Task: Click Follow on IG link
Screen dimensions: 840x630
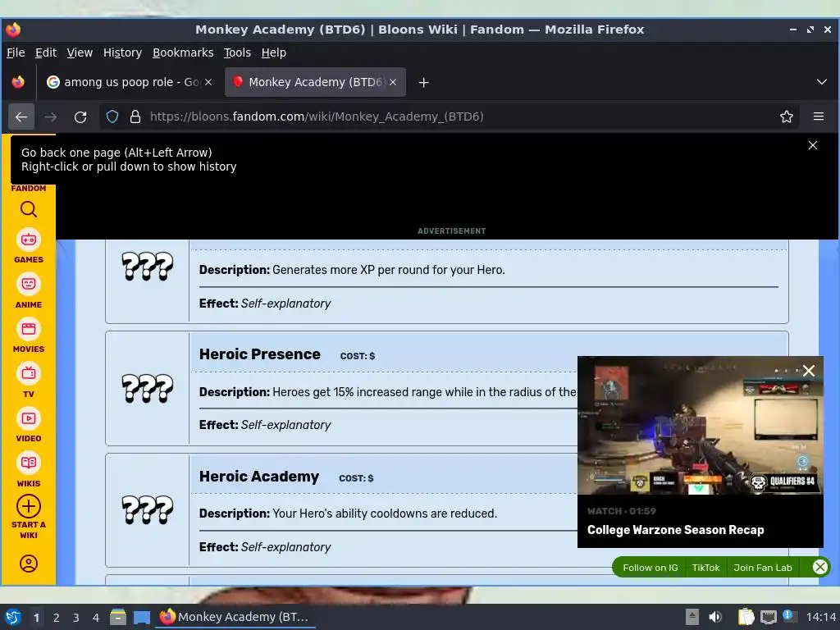Action: pos(650,568)
